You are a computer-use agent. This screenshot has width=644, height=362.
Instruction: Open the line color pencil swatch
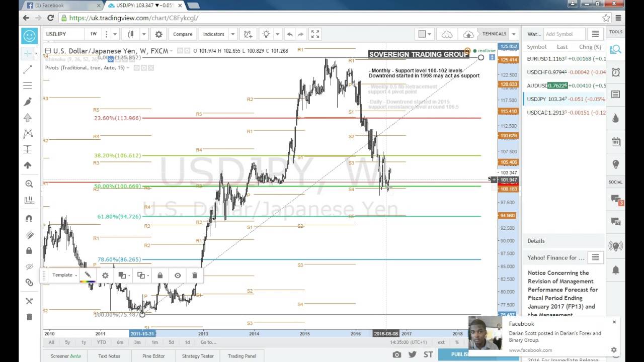point(88,276)
